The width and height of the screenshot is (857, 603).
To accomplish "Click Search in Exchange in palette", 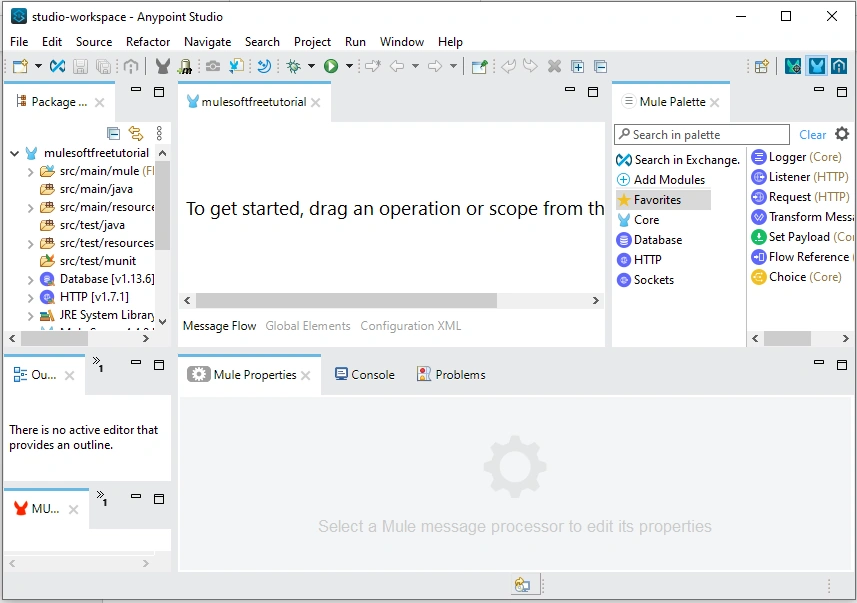I will pos(678,160).
